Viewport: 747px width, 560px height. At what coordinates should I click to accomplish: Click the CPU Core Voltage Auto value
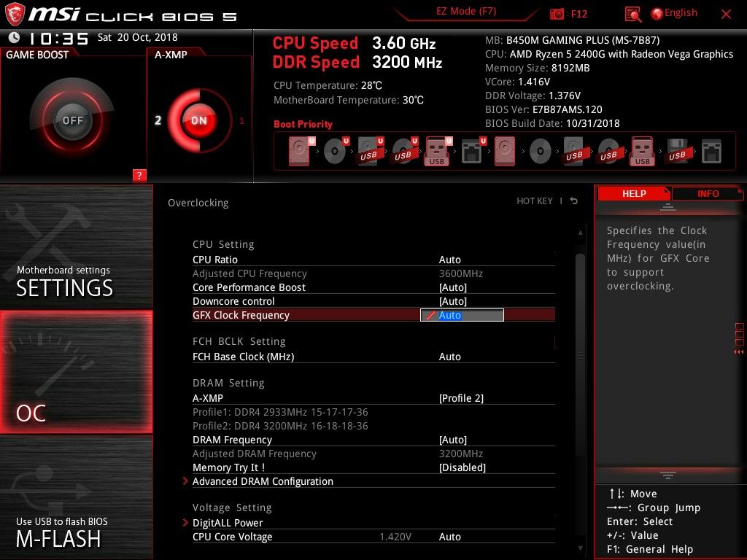(449, 537)
